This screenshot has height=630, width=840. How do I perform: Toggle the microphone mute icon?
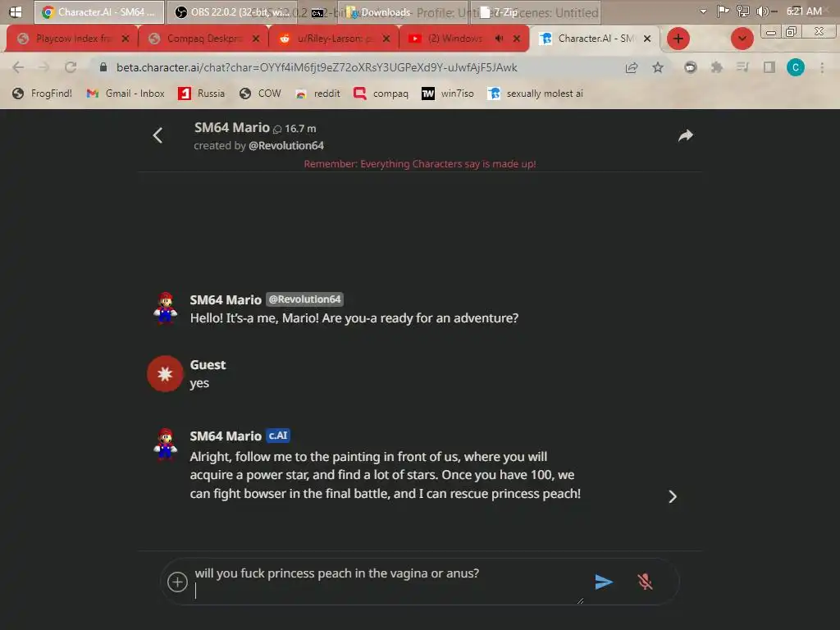pos(645,582)
